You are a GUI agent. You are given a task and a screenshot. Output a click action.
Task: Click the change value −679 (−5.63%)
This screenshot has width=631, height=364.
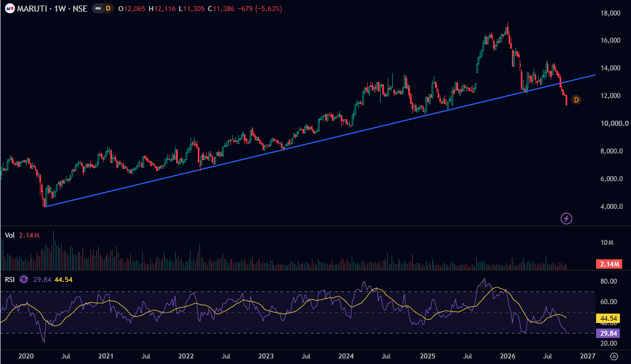click(260, 8)
